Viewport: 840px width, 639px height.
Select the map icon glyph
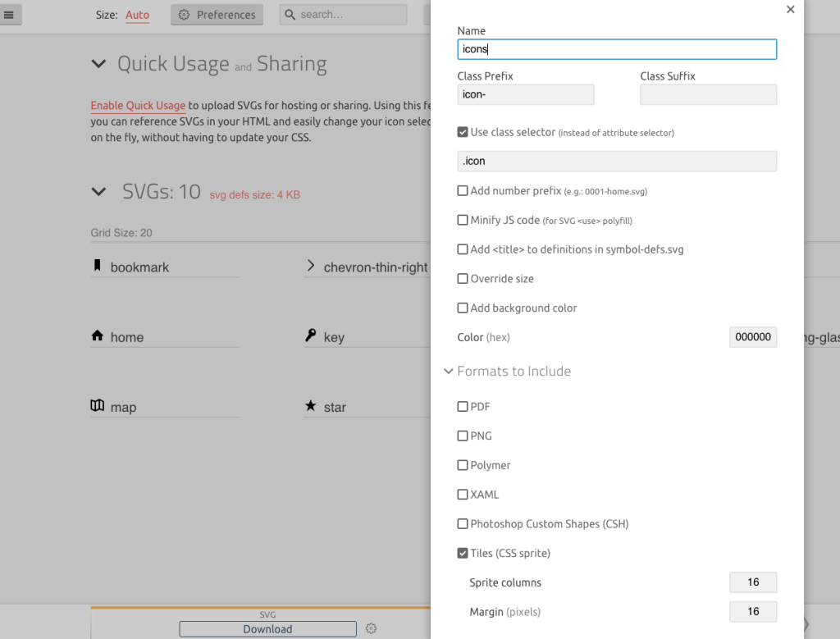click(x=97, y=406)
